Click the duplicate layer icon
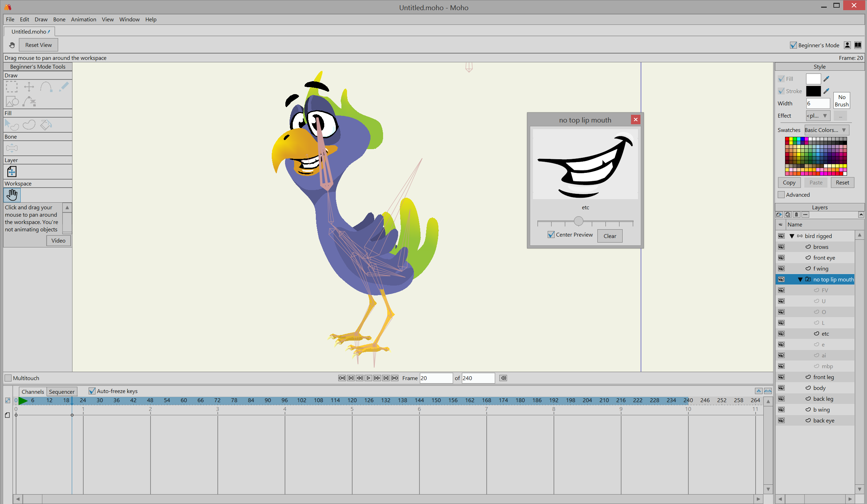Image resolution: width=867 pixels, height=504 pixels. pyautogui.click(x=788, y=215)
